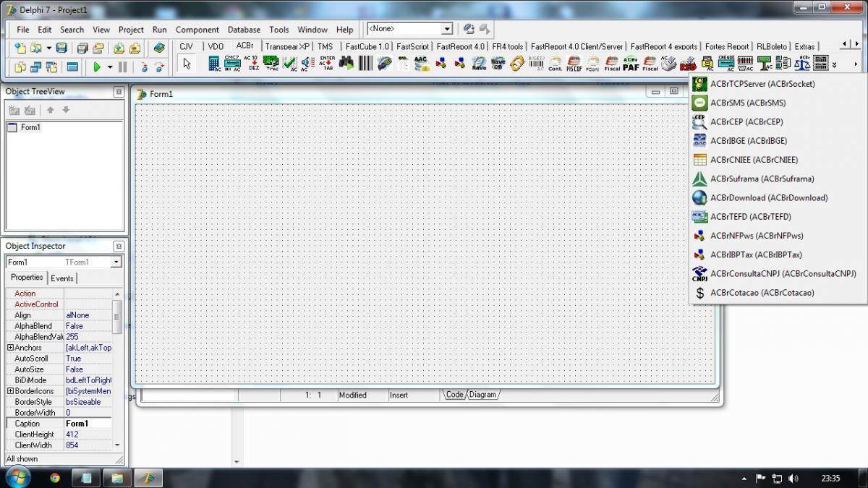Image resolution: width=868 pixels, height=488 pixels.
Task: Open the Tools menu
Action: tap(278, 30)
